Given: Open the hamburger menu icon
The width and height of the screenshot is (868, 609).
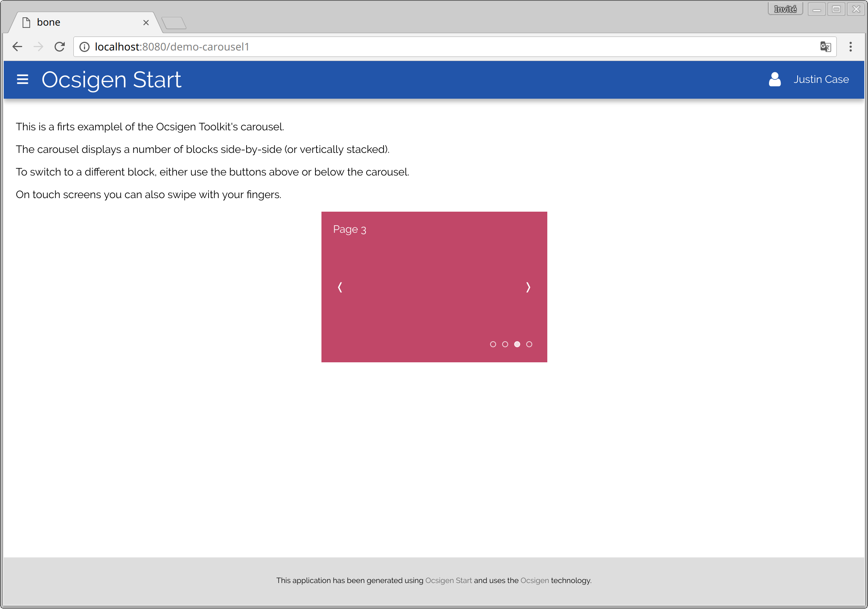Looking at the screenshot, I should coord(22,79).
